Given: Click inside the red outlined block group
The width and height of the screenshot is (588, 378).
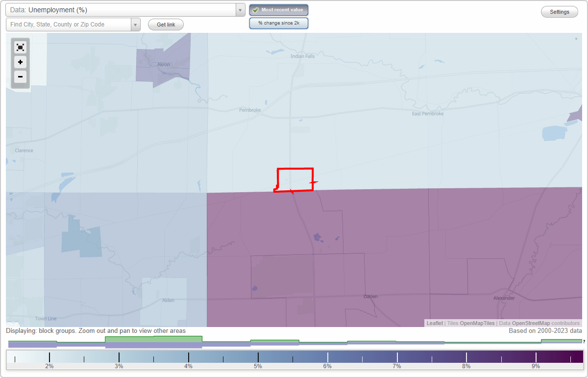Looking at the screenshot, I should point(295,179).
